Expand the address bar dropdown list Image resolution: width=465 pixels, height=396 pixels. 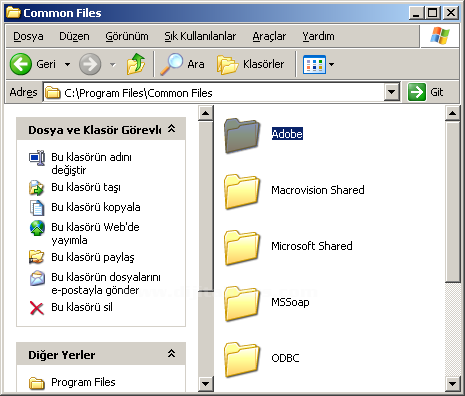tap(392, 92)
